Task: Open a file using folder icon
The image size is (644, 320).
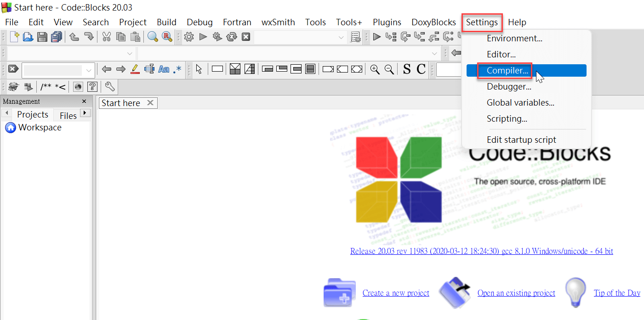Action: pos(28,37)
